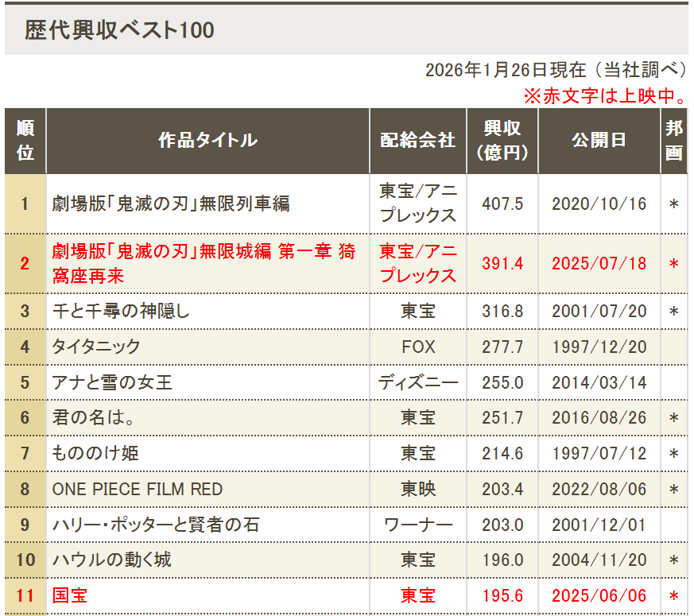Viewport: 694px width, 616px height.
Task: Click release date 1997/07/12
Action: (x=599, y=454)
